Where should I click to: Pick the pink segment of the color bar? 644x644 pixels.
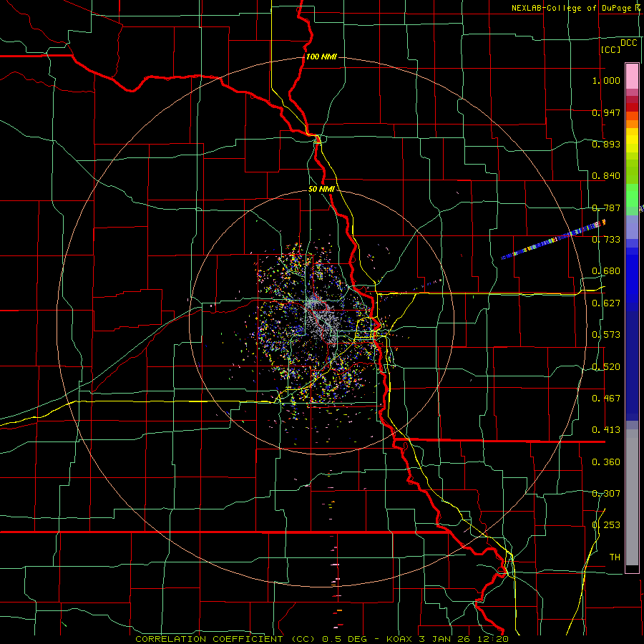coord(632,76)
